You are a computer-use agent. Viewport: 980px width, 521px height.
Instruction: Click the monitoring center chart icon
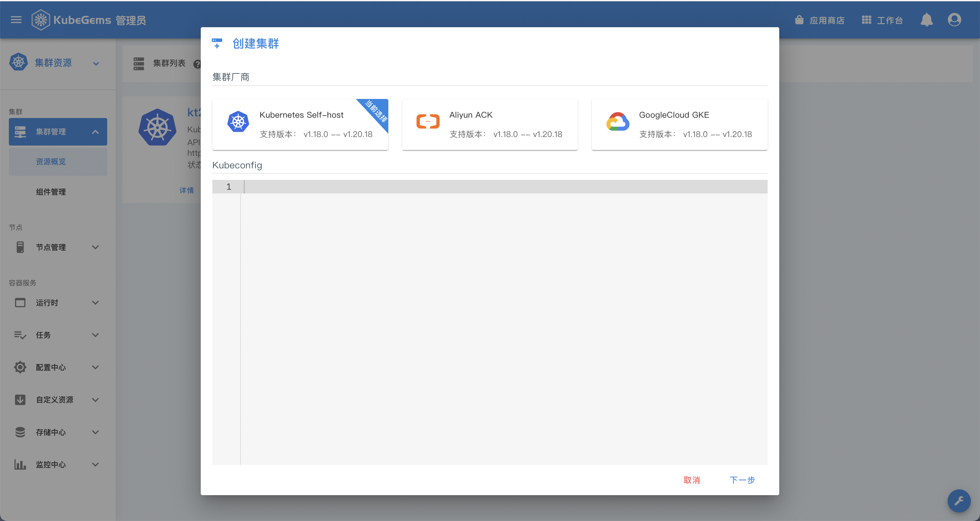(20, 464)
